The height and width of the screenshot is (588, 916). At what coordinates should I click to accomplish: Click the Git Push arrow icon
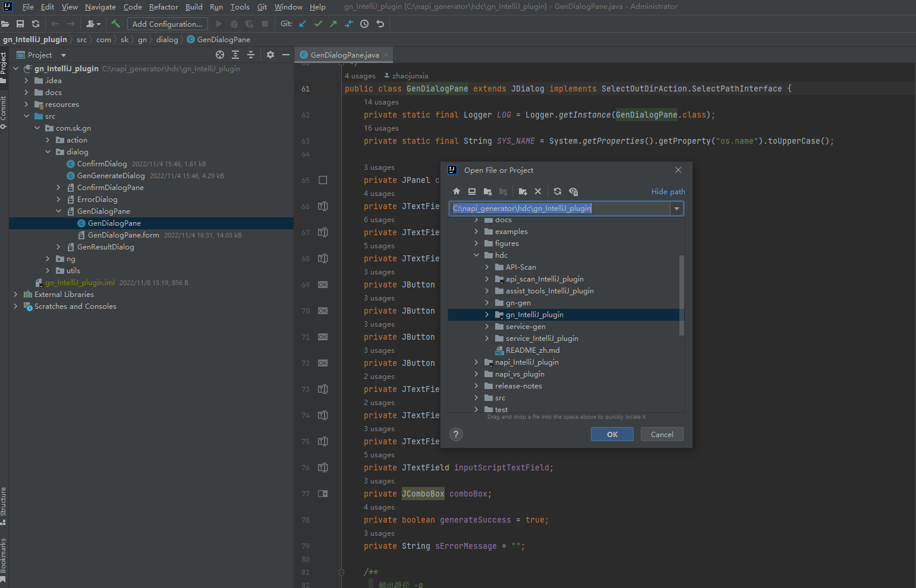(x=333, y=24)
